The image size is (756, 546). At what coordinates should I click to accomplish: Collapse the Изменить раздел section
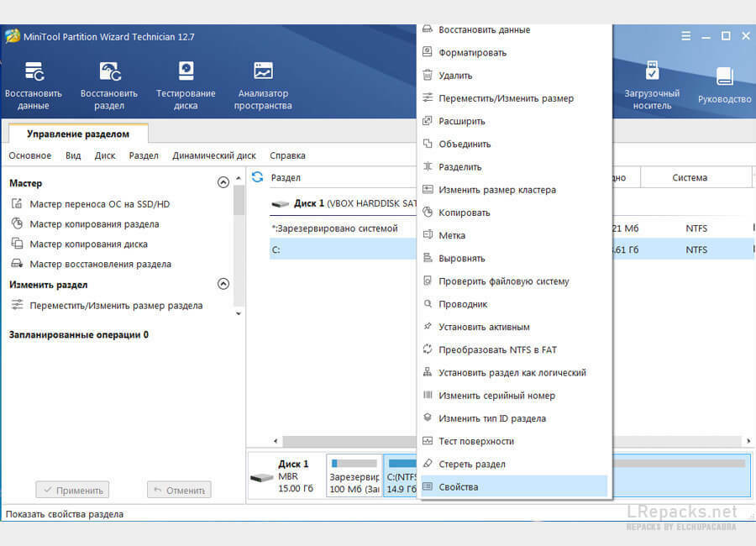[x=223, y=284]
